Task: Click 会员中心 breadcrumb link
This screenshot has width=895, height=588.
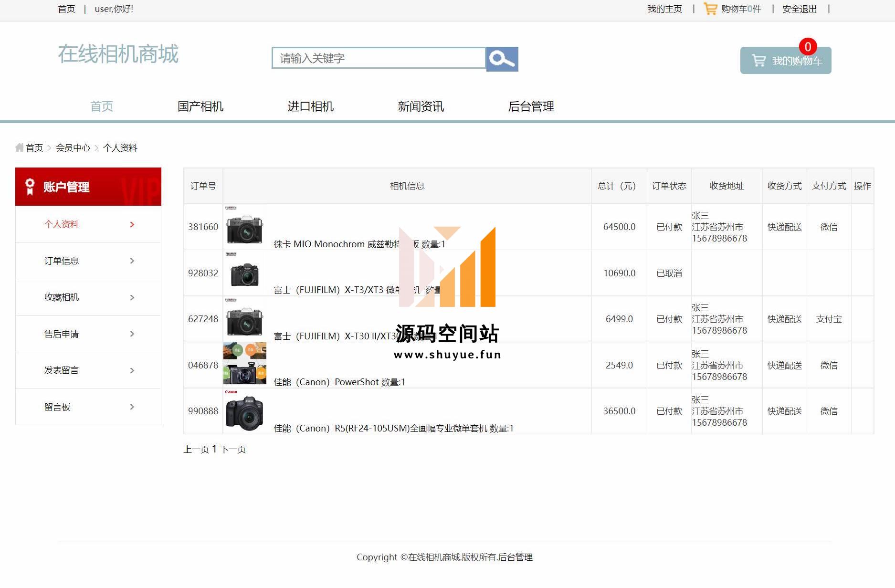Action: click(73, 147)
